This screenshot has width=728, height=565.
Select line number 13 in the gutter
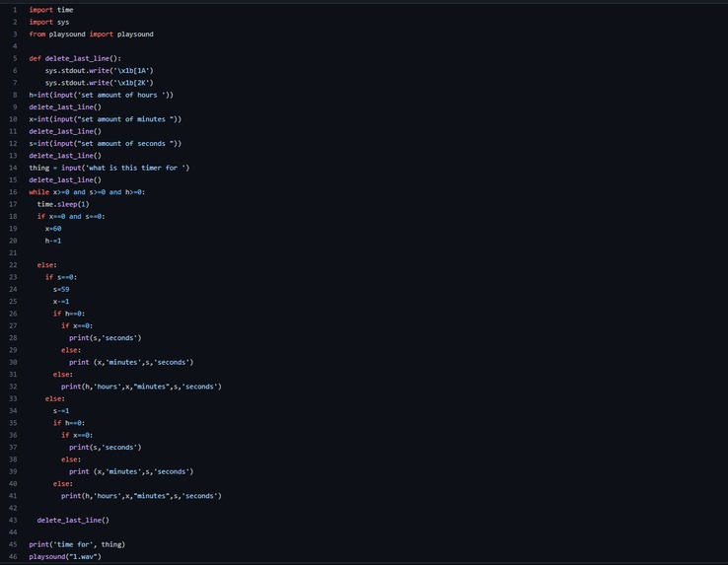click(x=13, y=156)
